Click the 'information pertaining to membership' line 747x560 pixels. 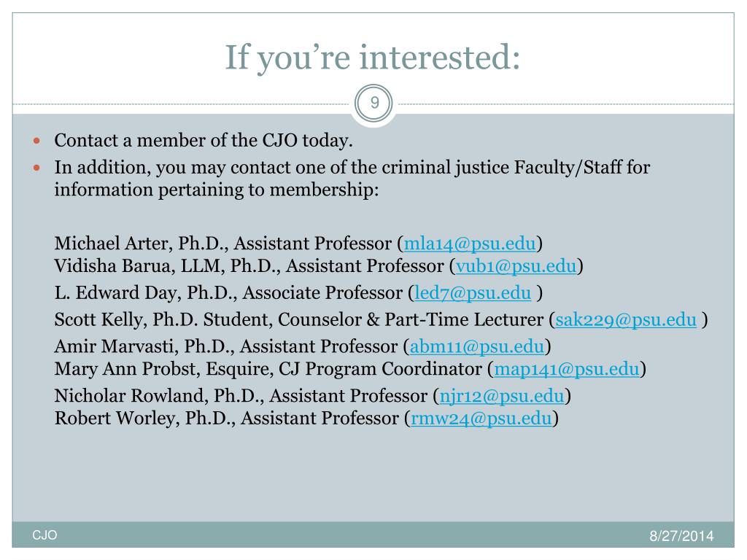(217, 190)
